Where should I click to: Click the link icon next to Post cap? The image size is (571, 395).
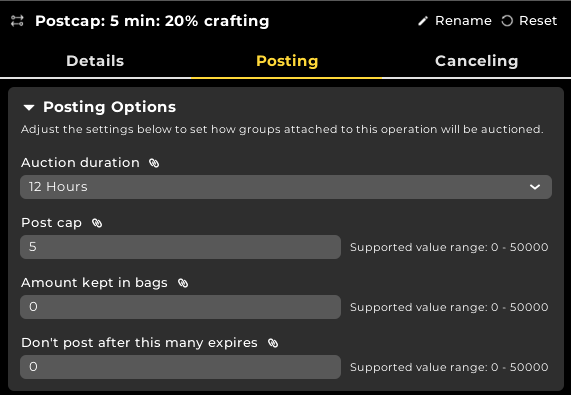97,223
